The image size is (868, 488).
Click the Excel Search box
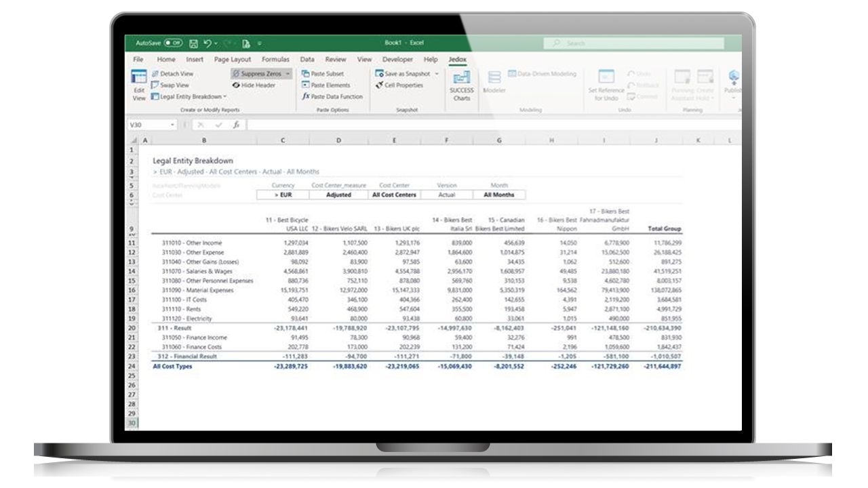633,43
